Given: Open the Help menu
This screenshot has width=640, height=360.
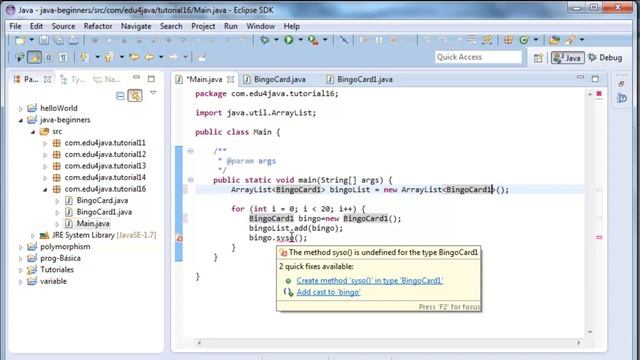Looking at the screenshot, I should [291, 26].
